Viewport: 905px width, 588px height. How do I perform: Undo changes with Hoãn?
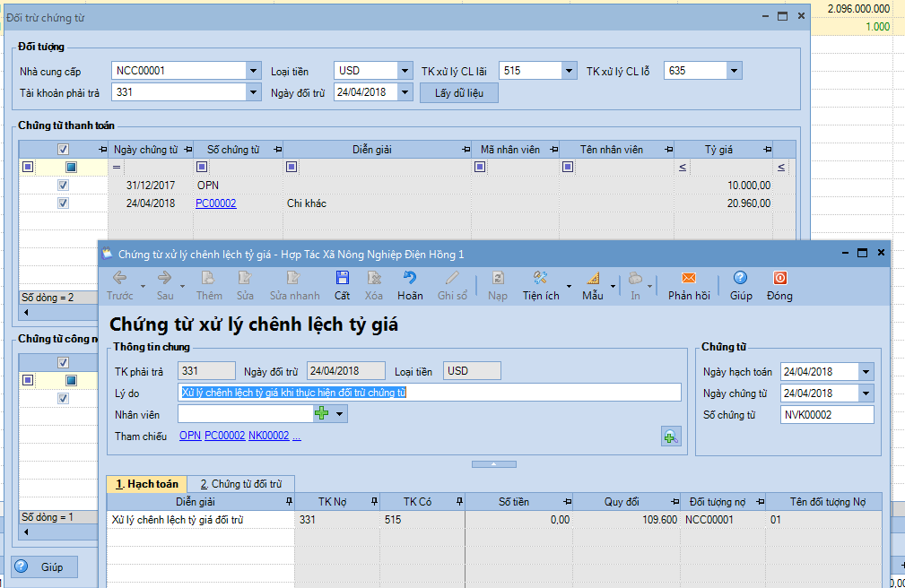[x=410, y=285]
